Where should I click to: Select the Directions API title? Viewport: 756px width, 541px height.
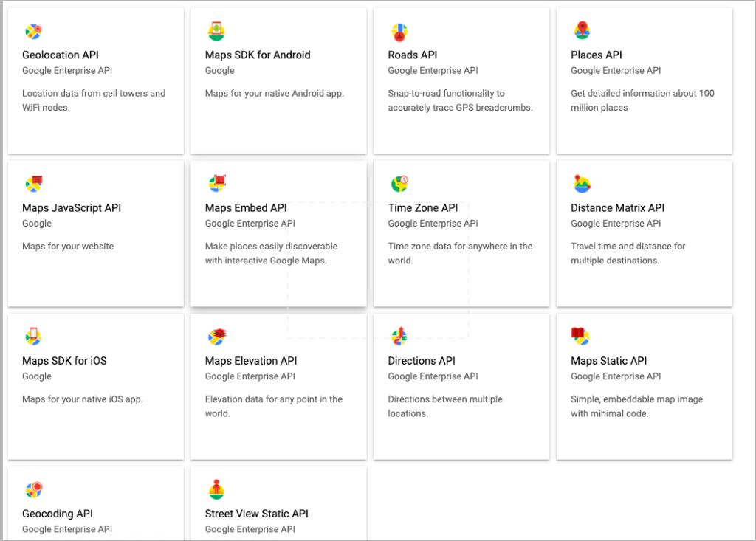[422, 361]
